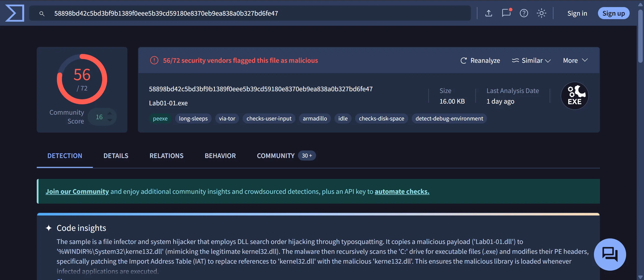Open the help question mark icon

(x=524, y=13)
